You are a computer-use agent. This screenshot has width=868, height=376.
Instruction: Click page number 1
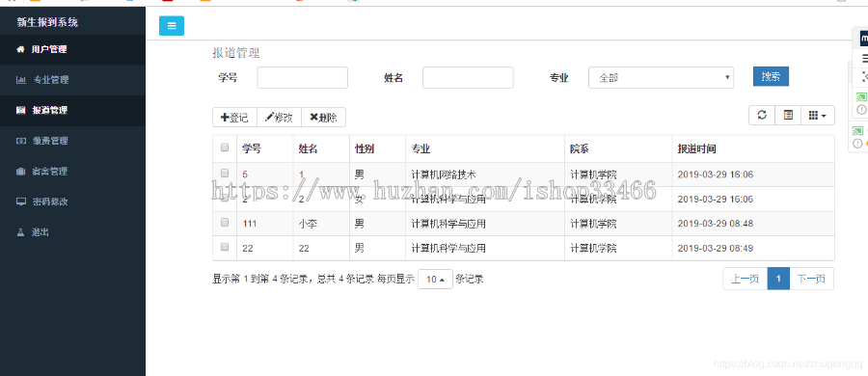[x=778, y=279]
